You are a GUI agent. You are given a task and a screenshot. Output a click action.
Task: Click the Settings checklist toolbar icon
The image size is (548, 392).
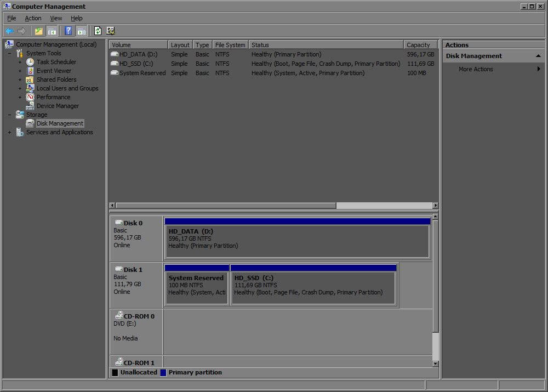point(111,31)
